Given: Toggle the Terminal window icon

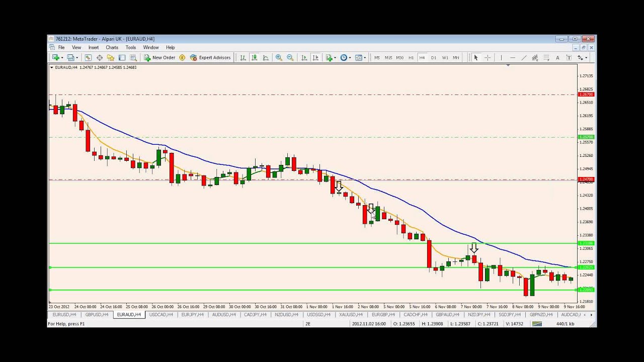Looking at the screenshot, I should point(122,58).
